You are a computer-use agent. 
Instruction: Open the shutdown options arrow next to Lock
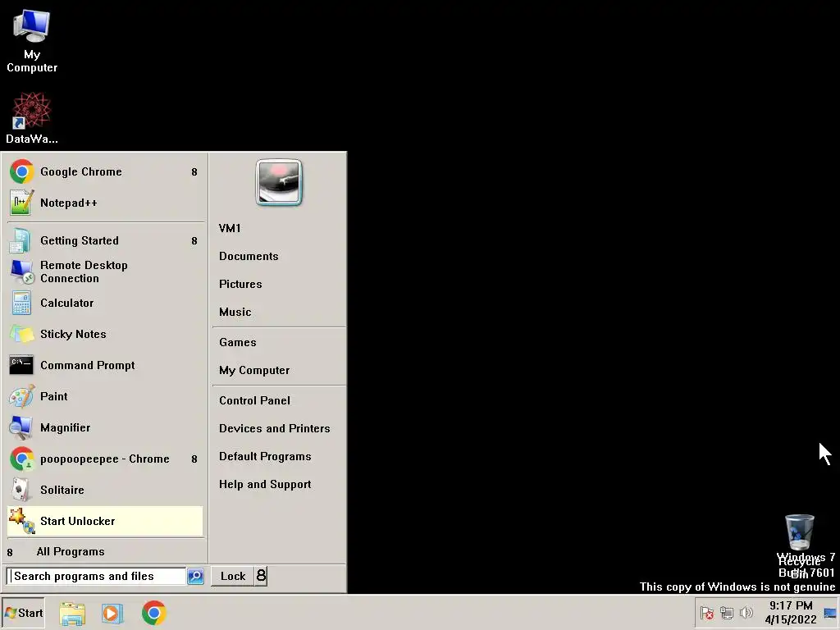pos(261,576)
